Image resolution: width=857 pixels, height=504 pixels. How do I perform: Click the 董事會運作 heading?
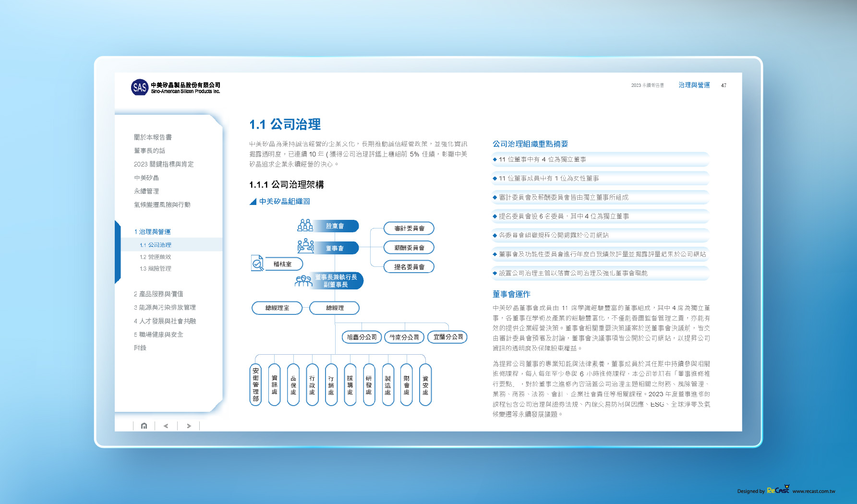click(x=511, y=294)
